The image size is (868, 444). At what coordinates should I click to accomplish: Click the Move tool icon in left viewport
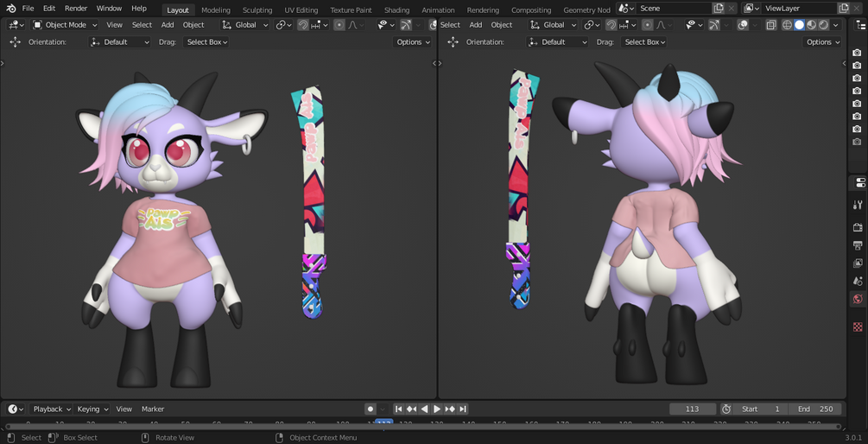pyautogui.click(x=15, y=42)
